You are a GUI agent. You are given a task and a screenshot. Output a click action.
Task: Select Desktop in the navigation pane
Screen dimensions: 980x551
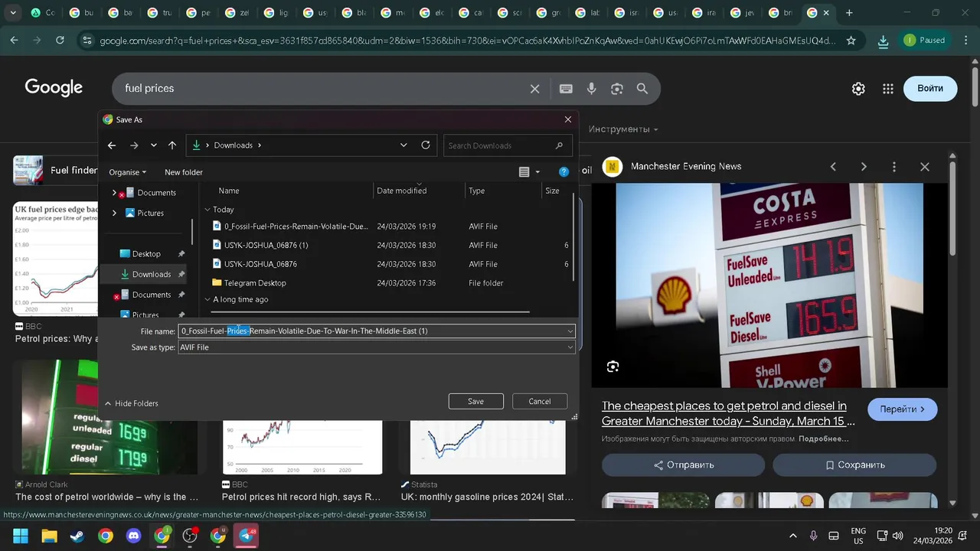[146, 254]
